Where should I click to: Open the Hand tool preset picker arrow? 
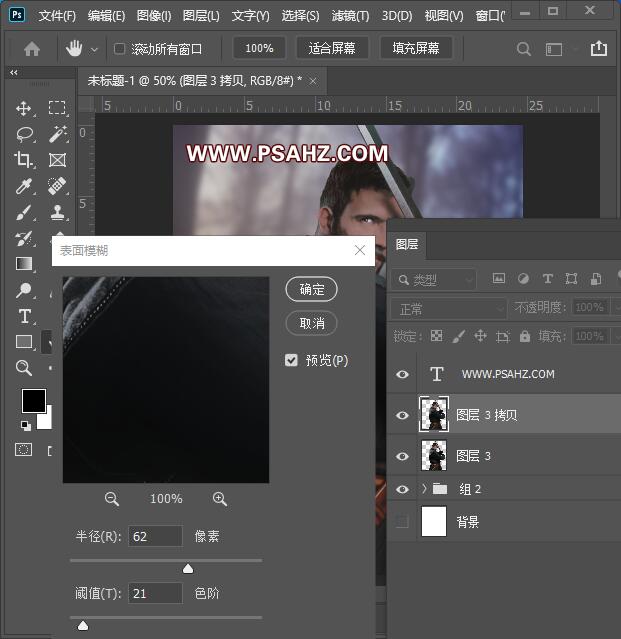click(94, 50)
